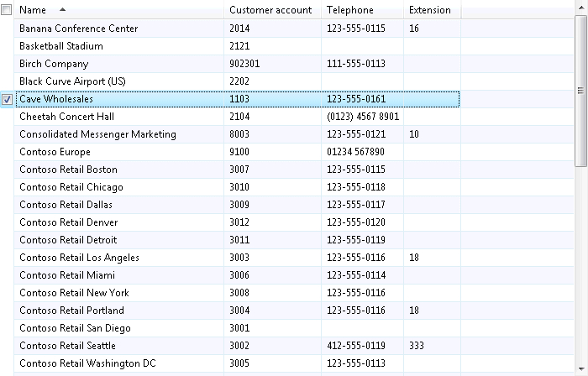Click customer account 3001 cell
588x376 pixels.
tap(273, 327)
